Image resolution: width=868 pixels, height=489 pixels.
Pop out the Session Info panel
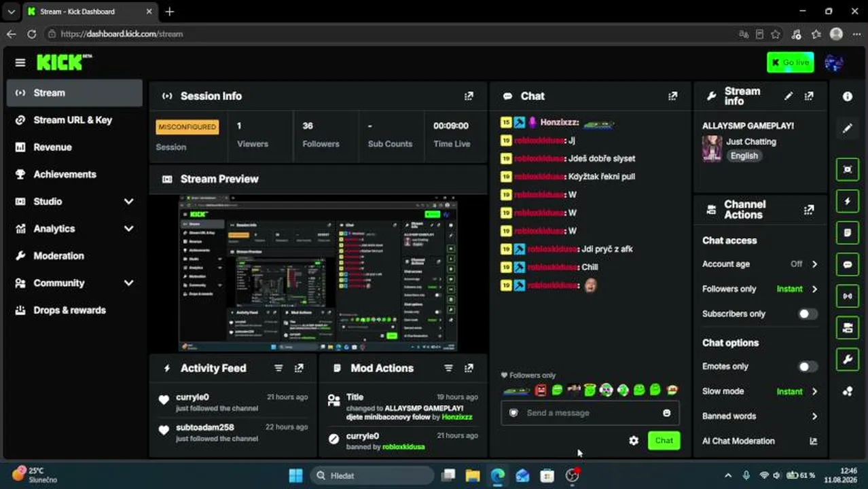pyautogui.click(x=469, y=96)
